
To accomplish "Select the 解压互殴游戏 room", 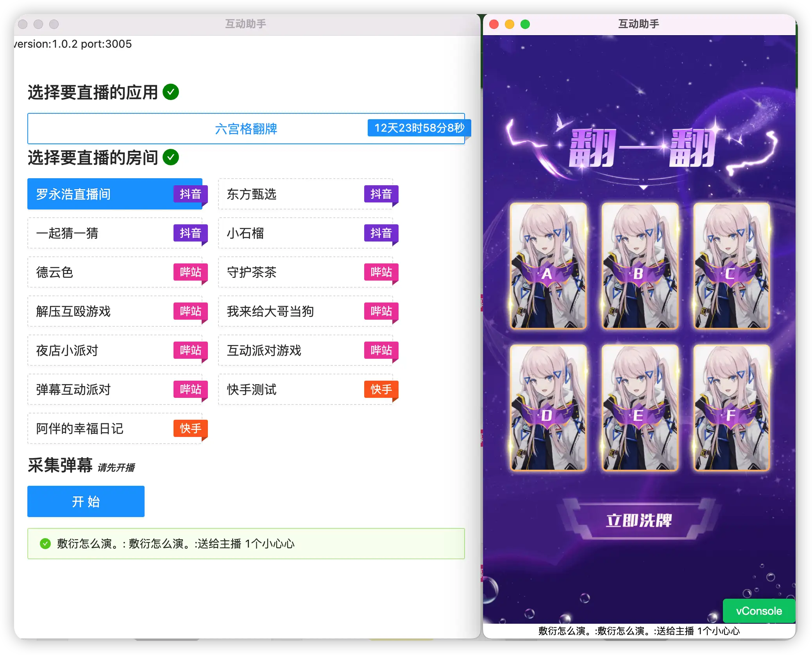I will 114,311.
